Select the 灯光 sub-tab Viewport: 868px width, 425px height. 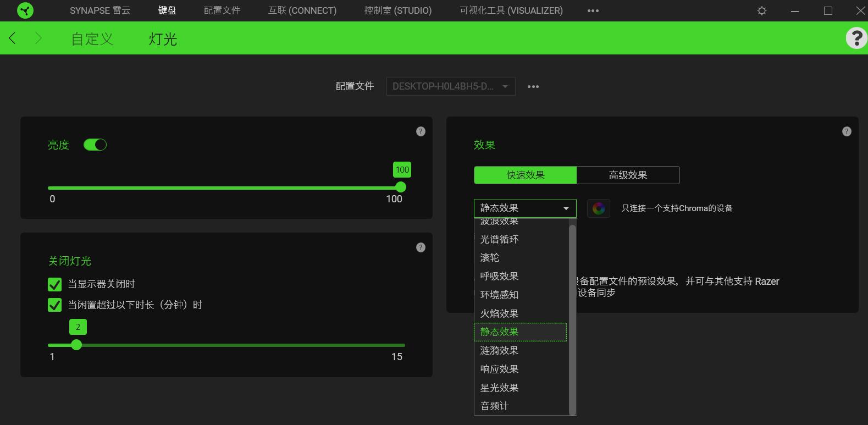click(163, 39)
